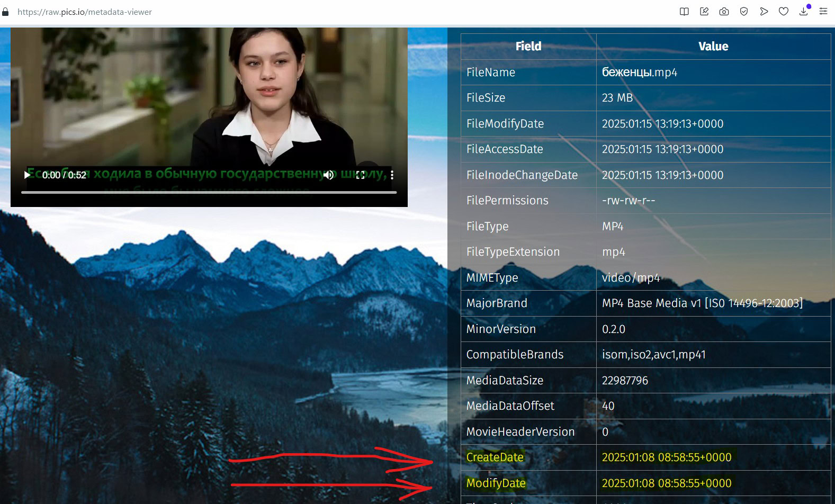The width and height of the screenshot is (835, 504).
Task: Select the FilePermissions field cell
Action: [528, 201]
